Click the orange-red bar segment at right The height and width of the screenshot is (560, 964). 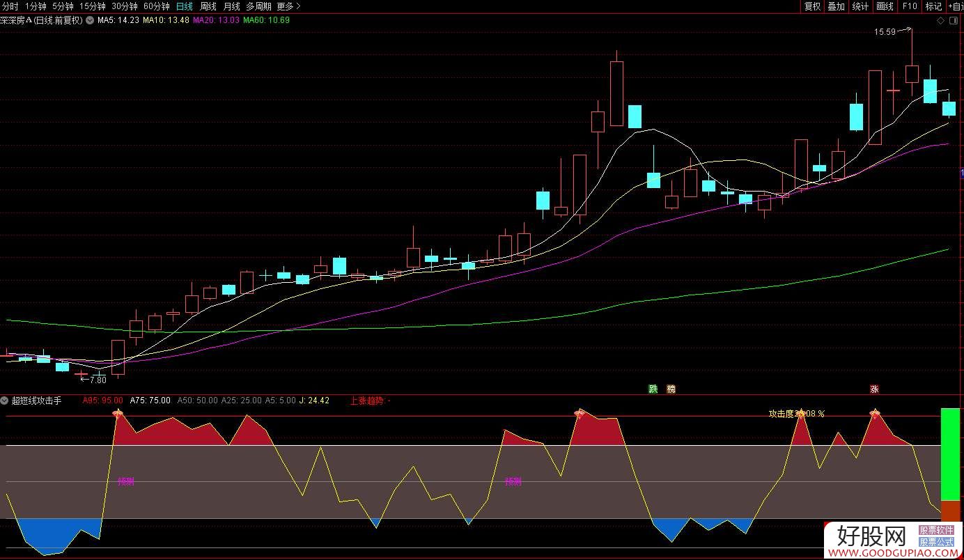tap(950, 511)
